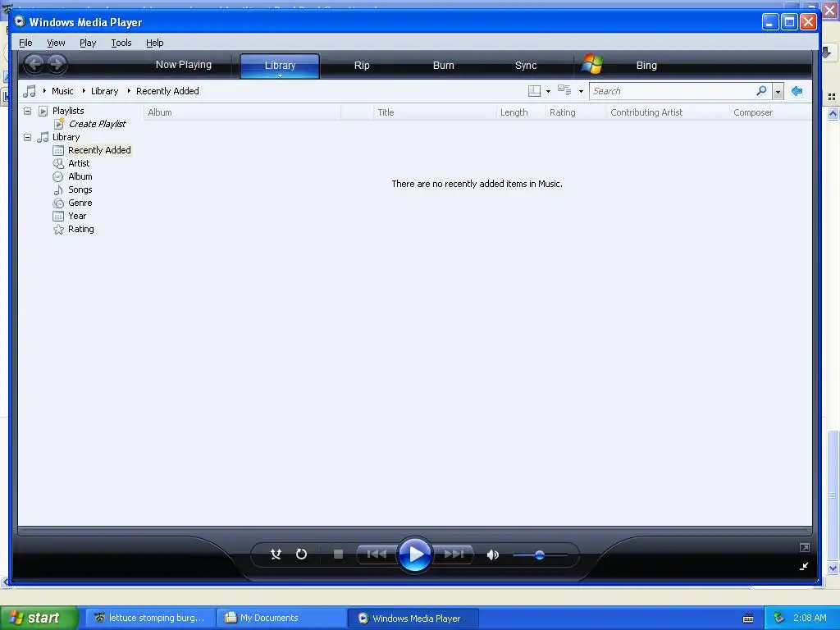Click inside the Search input field
The width and height of the screenshot is (840, 630).
[673, 91]
